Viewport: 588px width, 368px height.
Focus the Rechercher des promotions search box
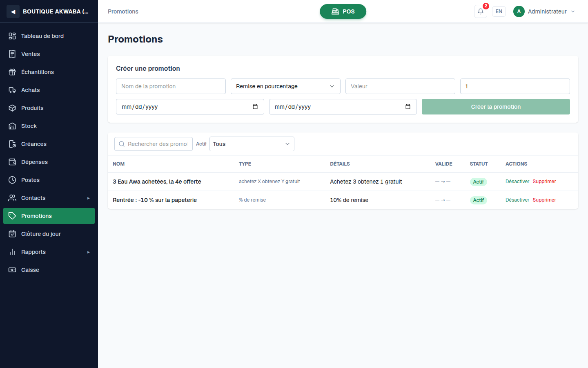[154, 144]
